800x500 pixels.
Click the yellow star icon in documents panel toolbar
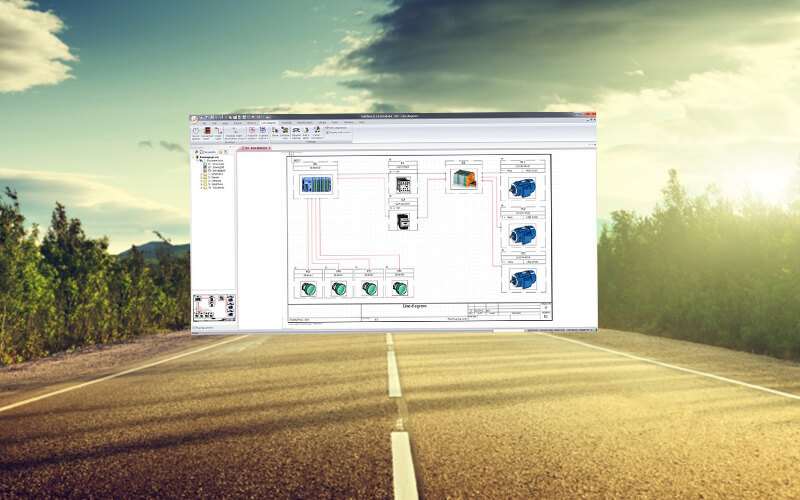click(220, 152)
